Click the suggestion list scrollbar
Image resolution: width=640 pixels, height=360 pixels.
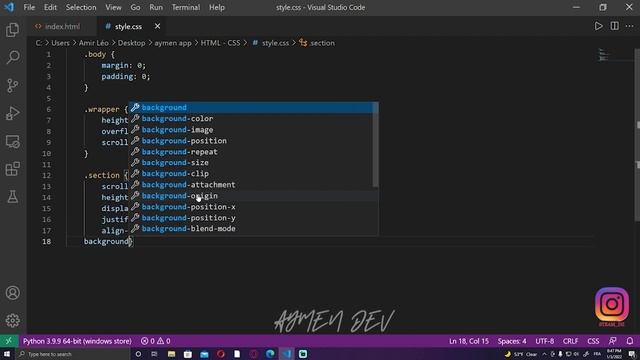click(376, 145)
